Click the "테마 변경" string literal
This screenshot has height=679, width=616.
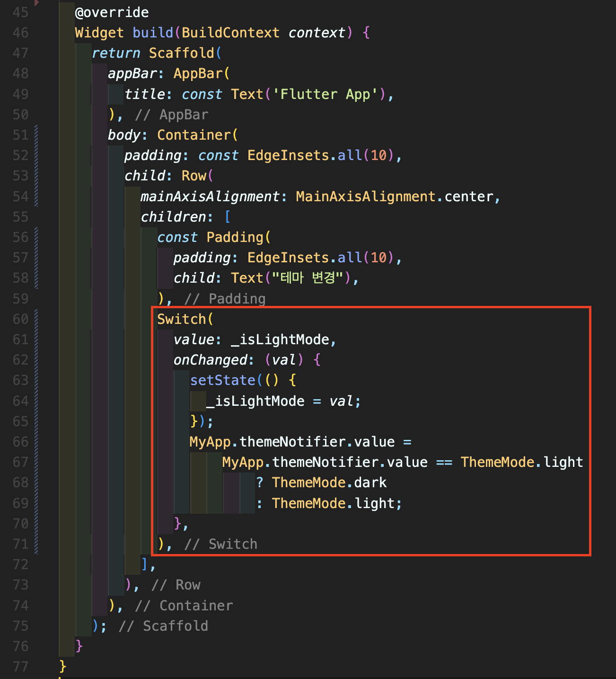[308, 278]
